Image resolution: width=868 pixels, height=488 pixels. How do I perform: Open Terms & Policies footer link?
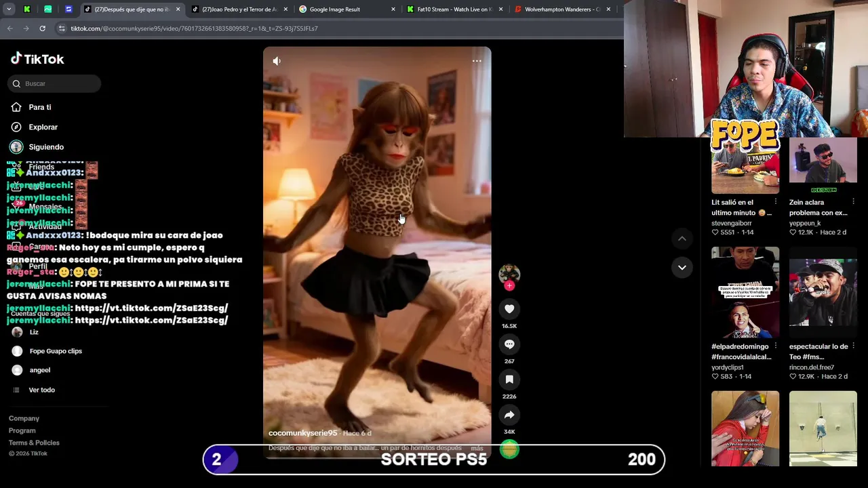tap(34, 443)
